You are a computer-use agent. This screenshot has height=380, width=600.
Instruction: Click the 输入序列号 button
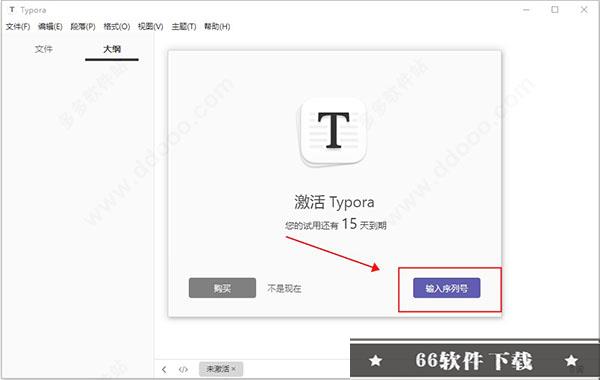point(447,288)
